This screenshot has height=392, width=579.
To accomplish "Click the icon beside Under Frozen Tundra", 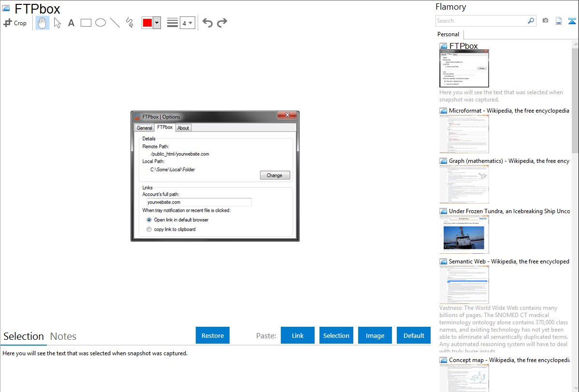I will [443, 211].
